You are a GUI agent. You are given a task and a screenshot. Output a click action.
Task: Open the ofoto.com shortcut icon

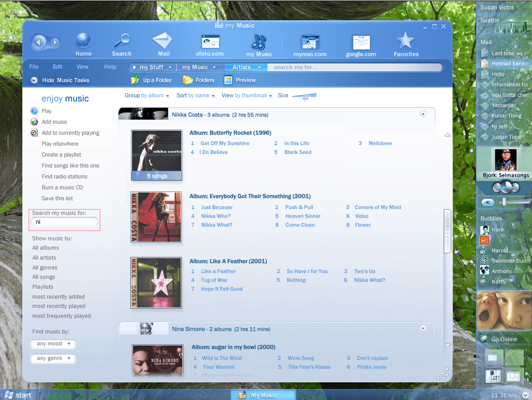[x=210, y=42]
